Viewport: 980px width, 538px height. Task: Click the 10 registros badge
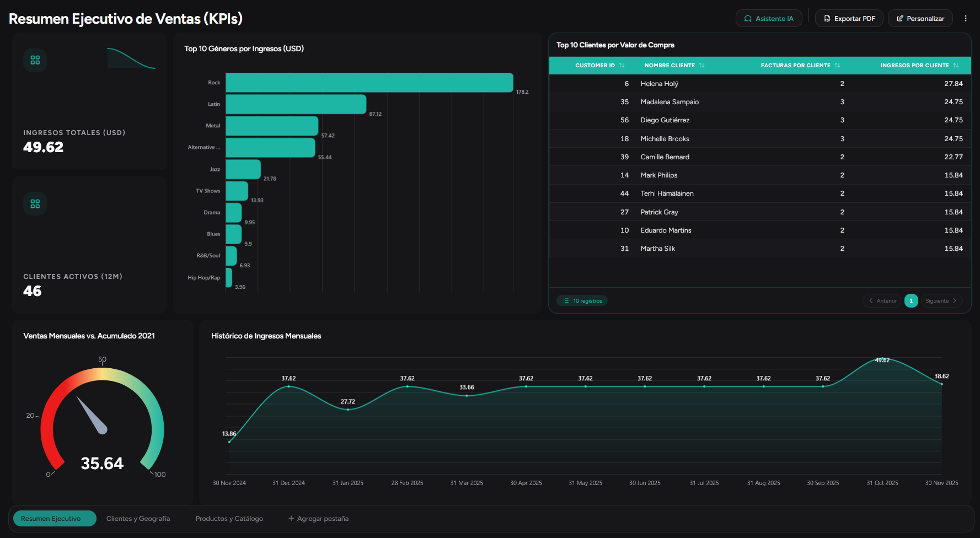(582, 300)
